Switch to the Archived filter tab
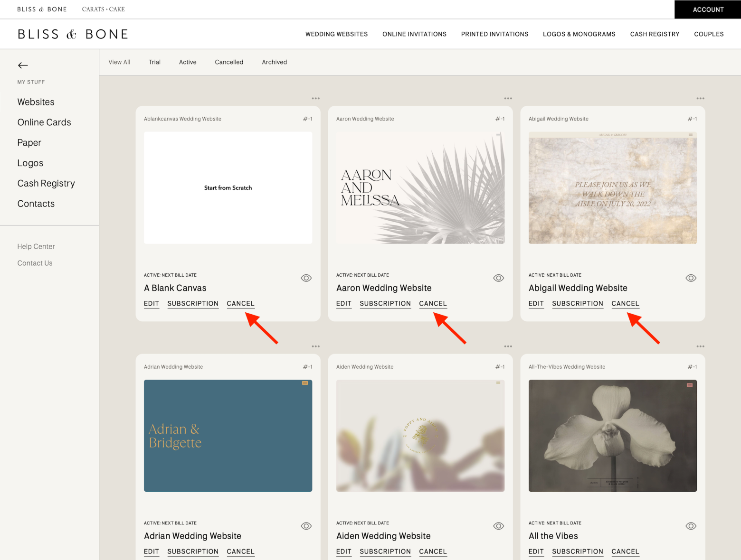This screenshot has height=560, width=741. [274, 62]
